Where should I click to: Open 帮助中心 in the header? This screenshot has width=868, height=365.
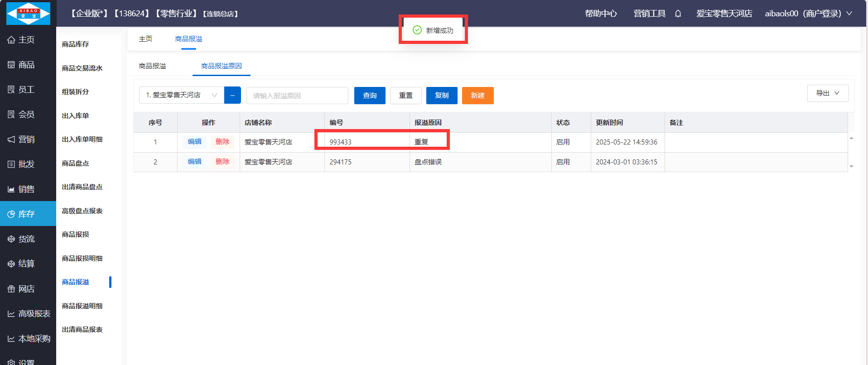point(601,14)
